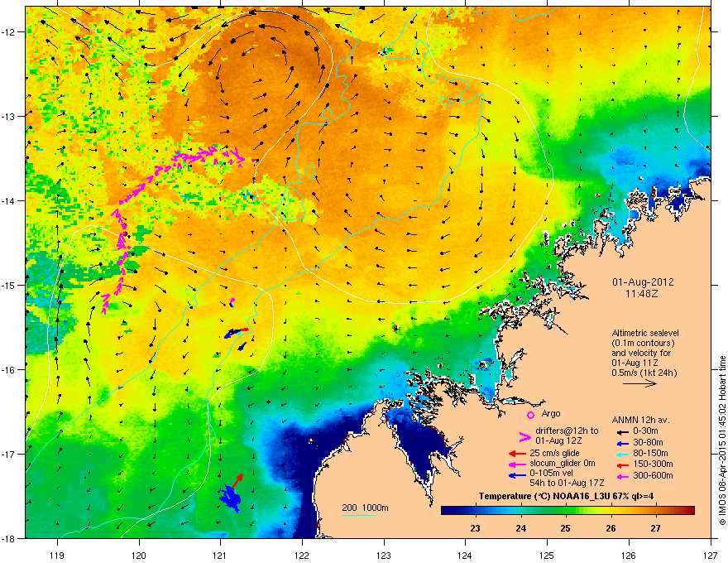Click the '54h to 01-Aug 17Z' text

[567, 483]
